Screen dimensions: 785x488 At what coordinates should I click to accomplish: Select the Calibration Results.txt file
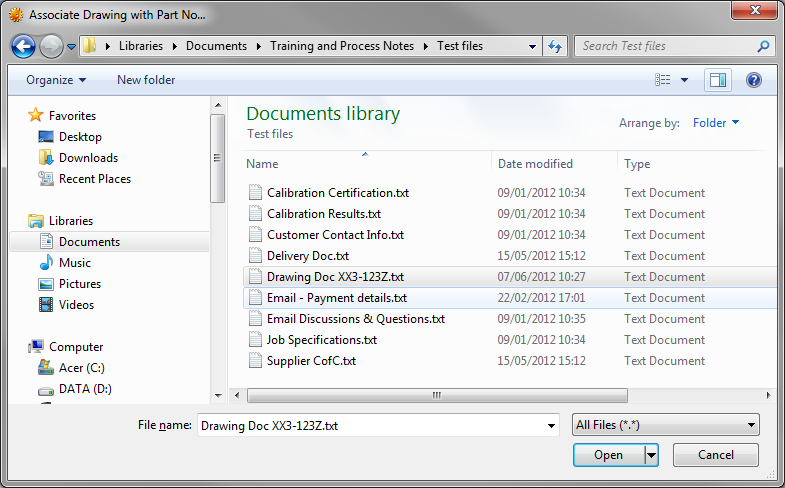tap(324, 214)
